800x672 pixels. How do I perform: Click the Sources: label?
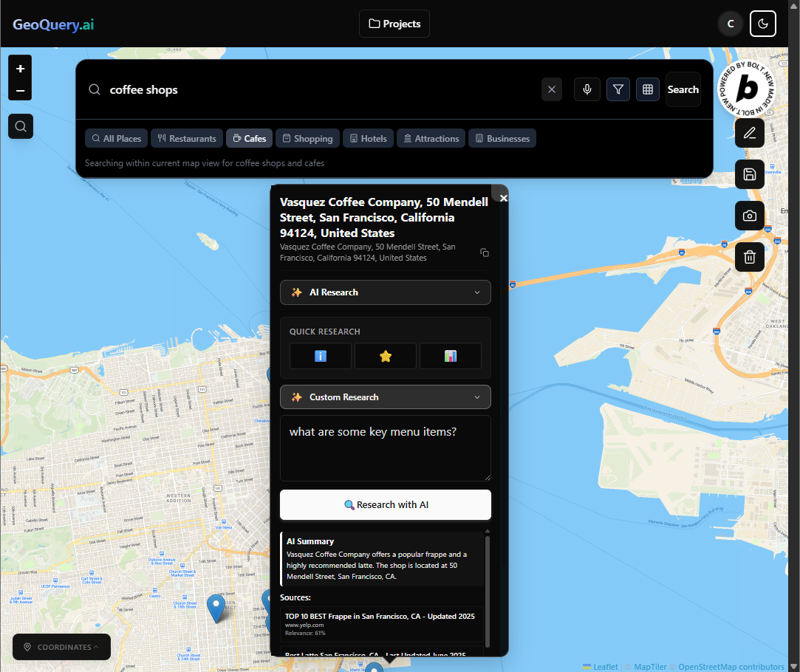click(295, 597)
